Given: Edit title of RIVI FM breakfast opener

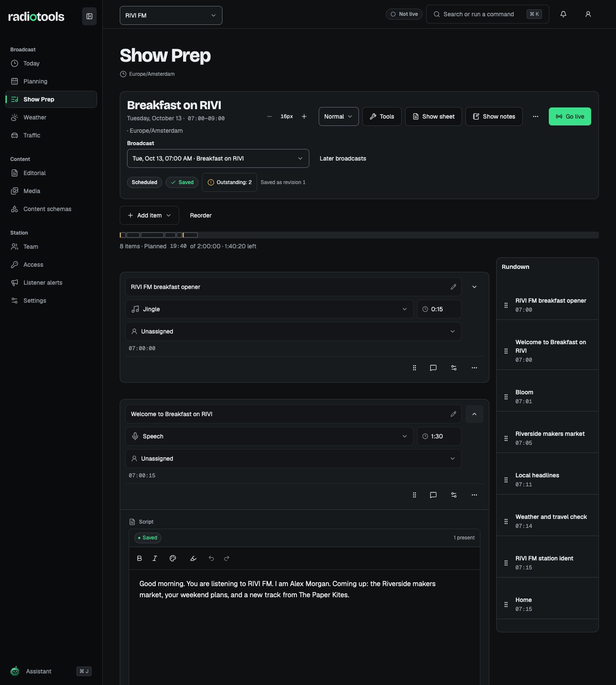Looking at the screenshot, I should [453, 287].
